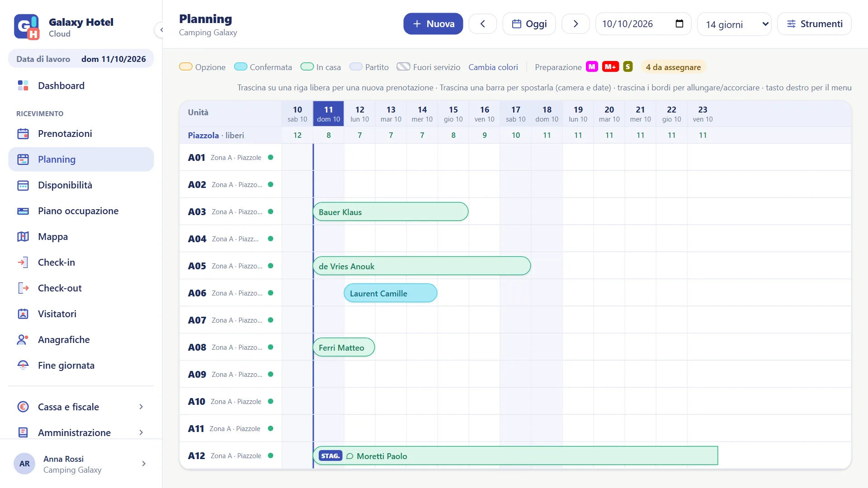Viewport: 868px width, 488px height.
Task: Open Anna Rossi user menu
Action: click(x=81, y=464)
